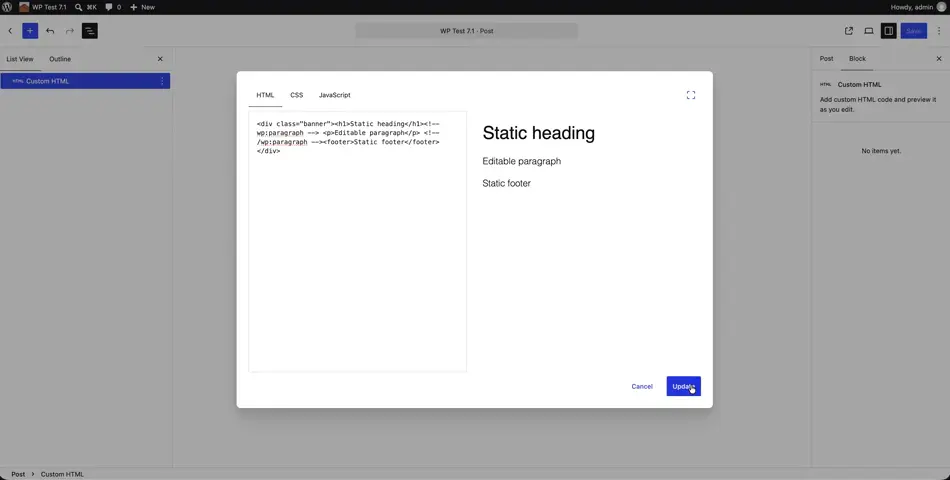
Task: Open the admin bar search icon
Action: tap(79, 7)
